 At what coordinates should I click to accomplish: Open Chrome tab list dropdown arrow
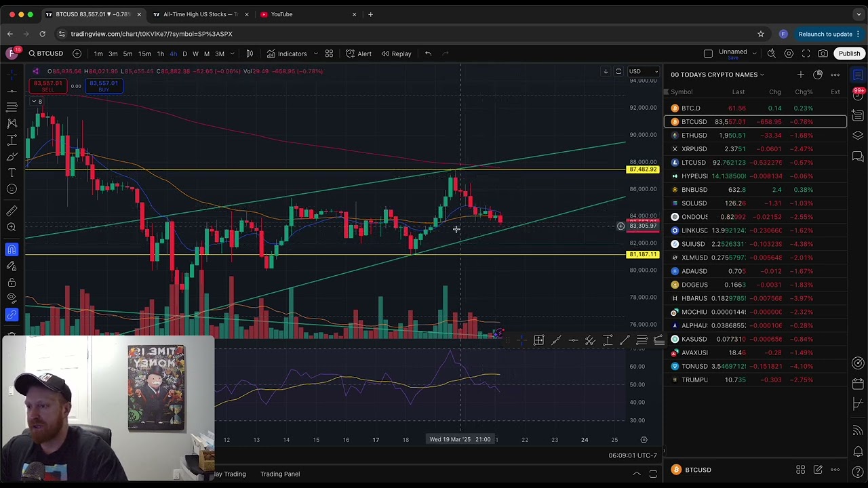[859, 14]
